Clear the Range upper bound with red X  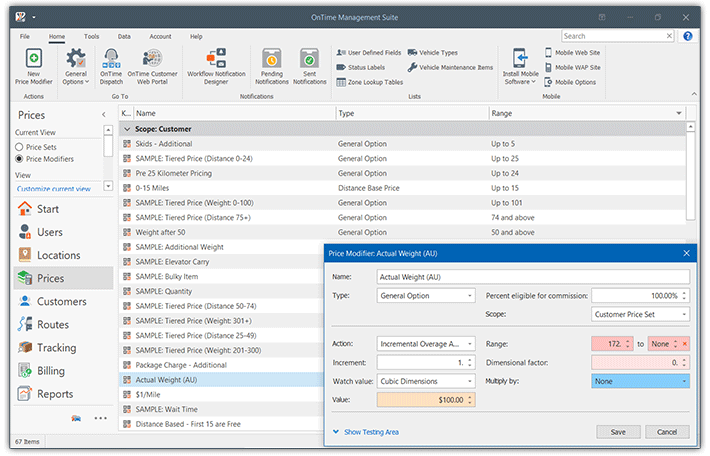pos(685,344)
